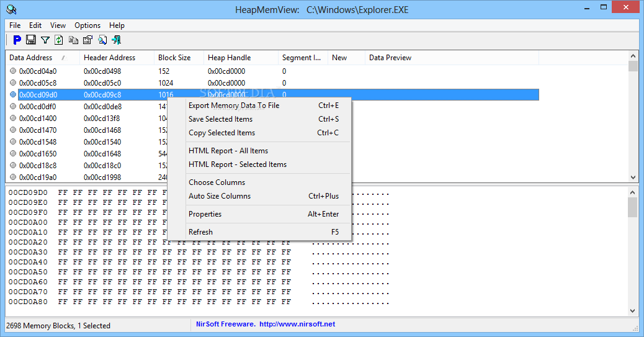Click the Select Process 'P' toolbar icon
The height and width of the screenshot is (337, 644).
[x=17, y=40]
